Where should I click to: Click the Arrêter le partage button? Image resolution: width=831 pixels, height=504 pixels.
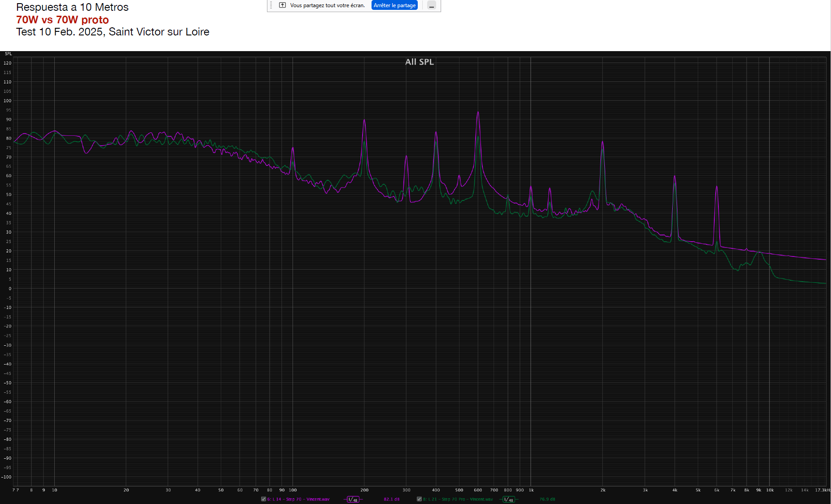tap(395, 5)
